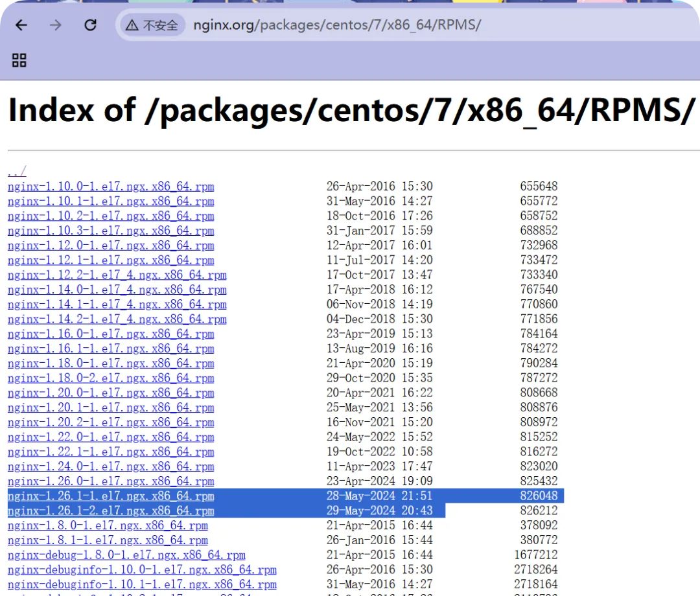The width and height of the screenshot is (700, 596).
Task: Download highlighted nginx-1.26.1-1.el7.ngx.x86_64.rpm
Action: [x=111, y=496]
